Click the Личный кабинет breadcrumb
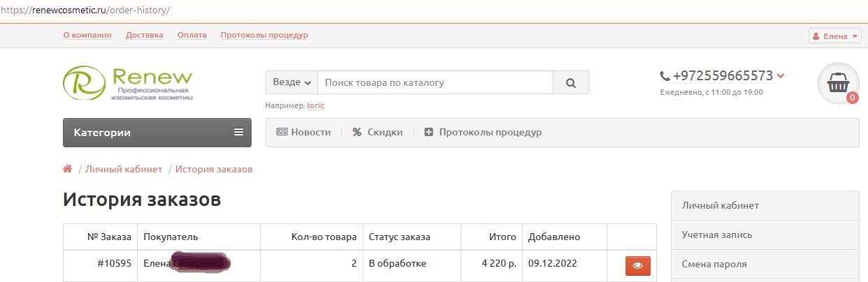Viewport: 868px width, 282px height. (x=124, y=169)
